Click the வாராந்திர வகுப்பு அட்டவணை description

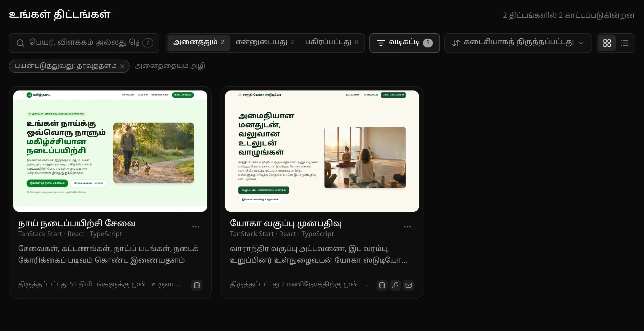point(318,254)
